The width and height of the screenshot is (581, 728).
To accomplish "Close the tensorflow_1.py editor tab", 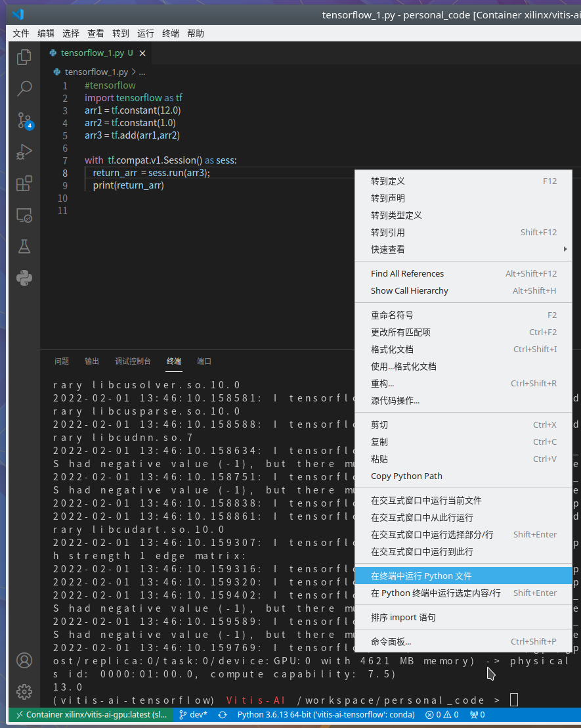I will pos(142,53).
